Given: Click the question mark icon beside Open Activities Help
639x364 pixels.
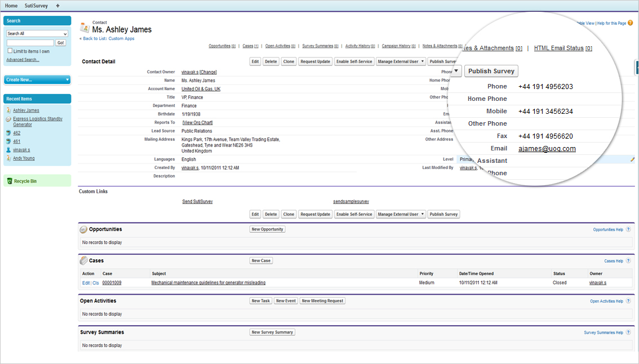Looking at the screenshot, I should pyautogui.click(x=628, y=301).
